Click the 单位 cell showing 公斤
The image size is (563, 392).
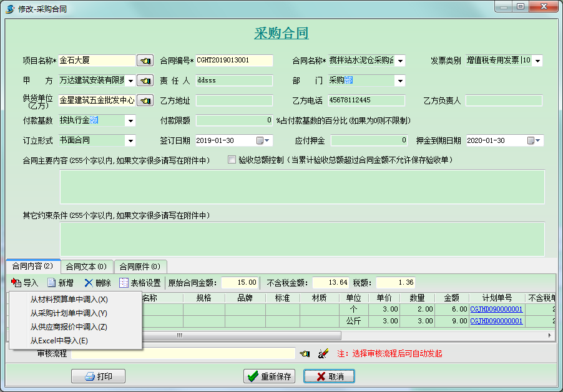pyautogui.click(x=354, y=321)
